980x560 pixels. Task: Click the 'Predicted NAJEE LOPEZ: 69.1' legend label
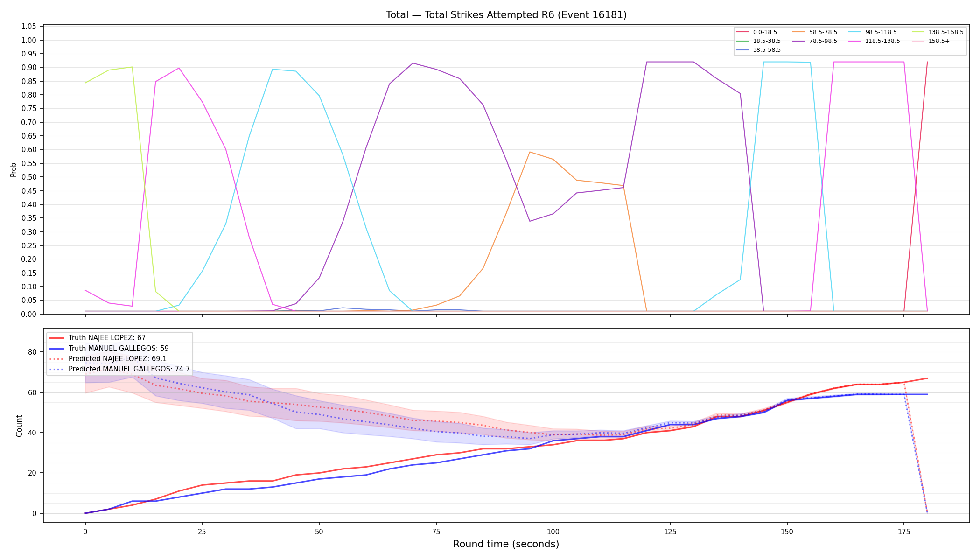coord(118,358)
